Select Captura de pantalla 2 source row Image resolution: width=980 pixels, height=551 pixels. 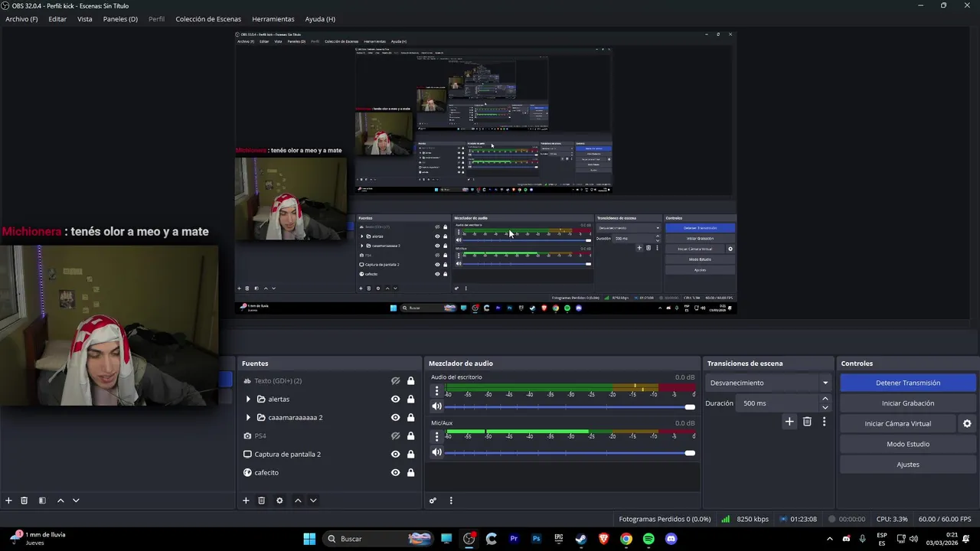coord(328,455)
